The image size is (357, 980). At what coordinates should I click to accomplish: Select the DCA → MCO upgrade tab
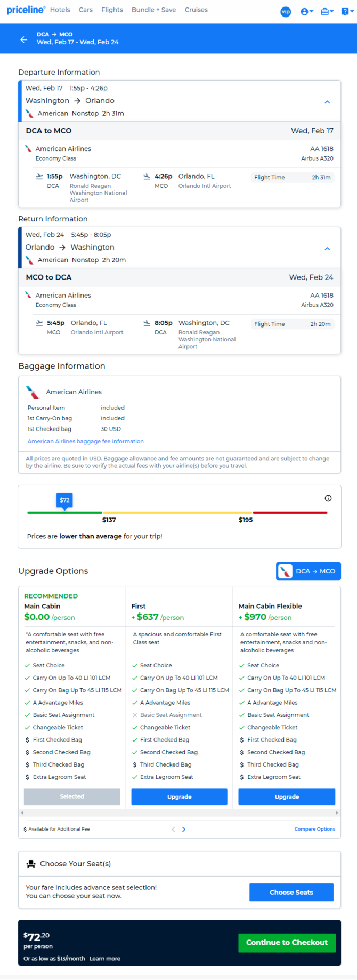(x=309, y=571)
